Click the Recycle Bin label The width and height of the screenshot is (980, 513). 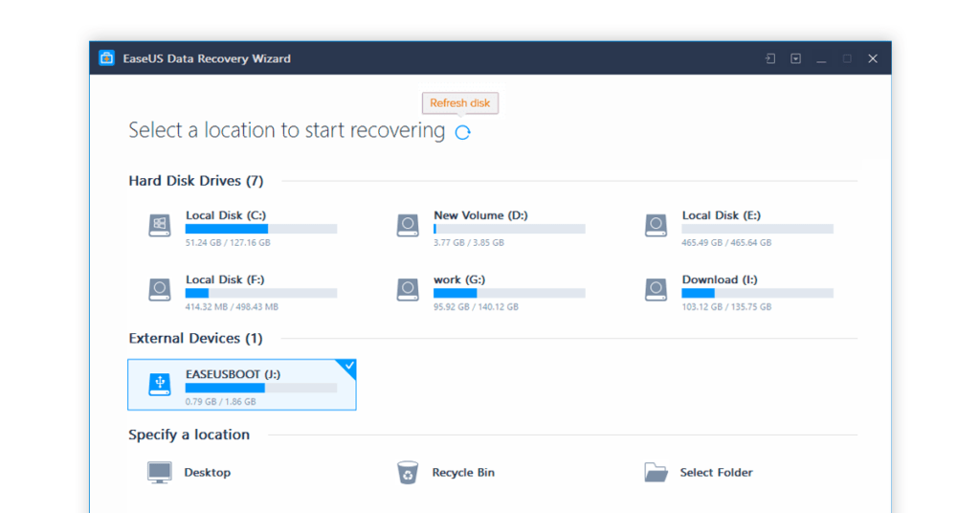[x=463, y=472]
